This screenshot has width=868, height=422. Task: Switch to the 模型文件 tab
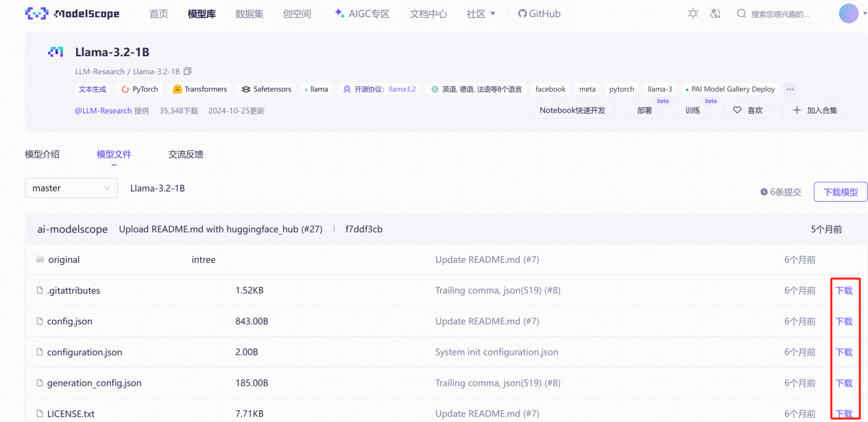tap(114, 154)
